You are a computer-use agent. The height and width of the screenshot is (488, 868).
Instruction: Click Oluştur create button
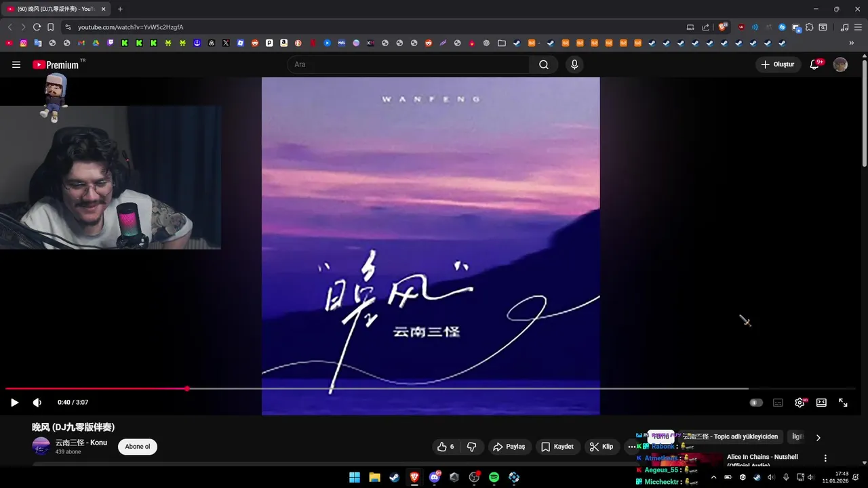tap(778, 64)
